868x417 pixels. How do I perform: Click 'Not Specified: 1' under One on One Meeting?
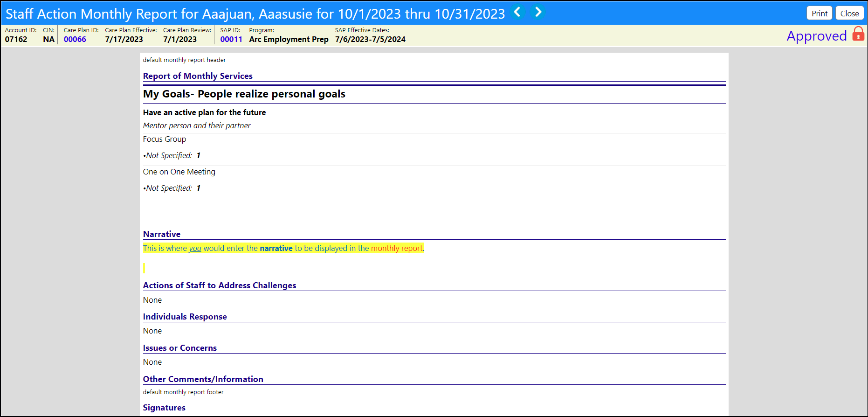172,188
